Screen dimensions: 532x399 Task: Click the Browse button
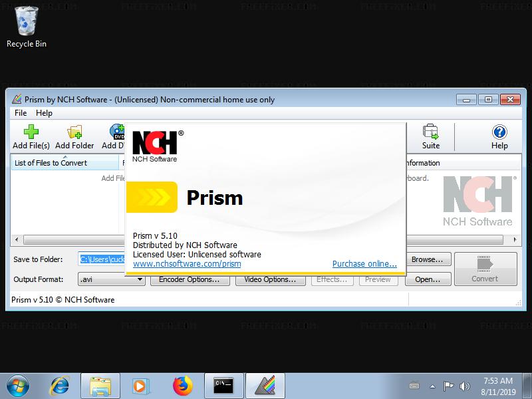click(428, 259)
